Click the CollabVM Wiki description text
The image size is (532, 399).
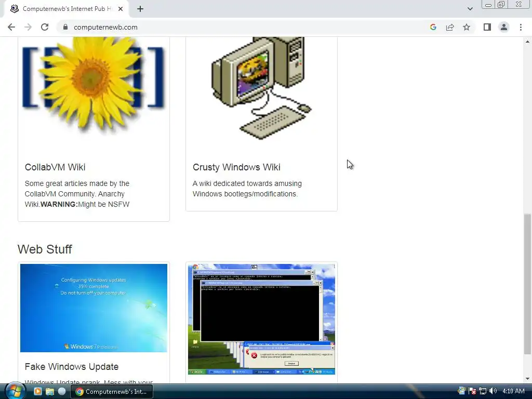tap(77, 194)
